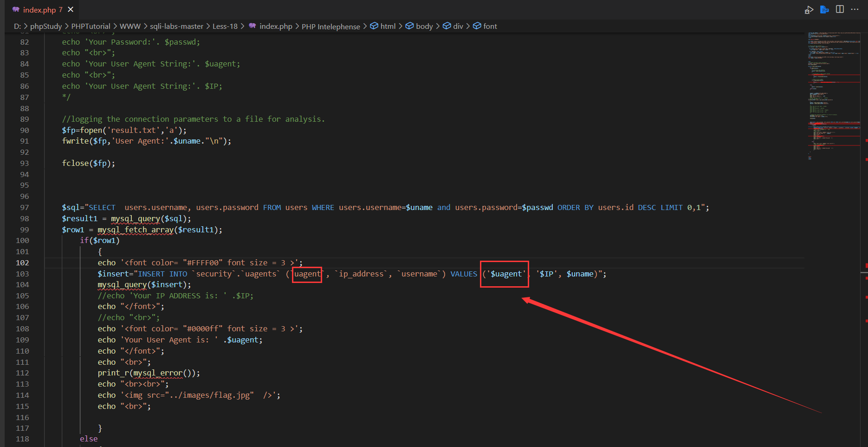This screenshot has width=868, height=447.
Task: Click the closing comment */ on line 87
Action: [x=66, y=97]
